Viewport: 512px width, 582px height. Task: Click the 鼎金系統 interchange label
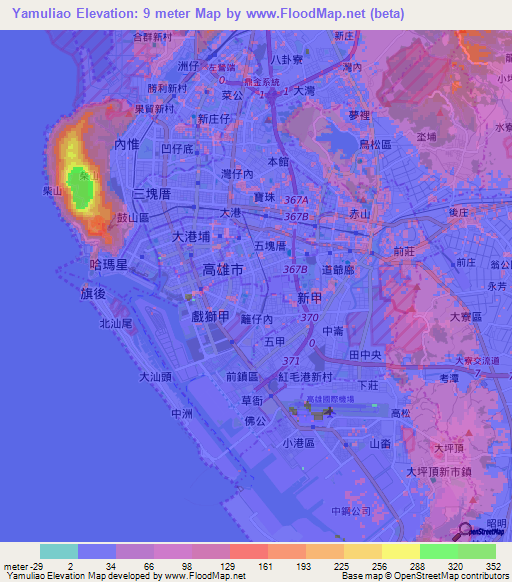[262, 82]
